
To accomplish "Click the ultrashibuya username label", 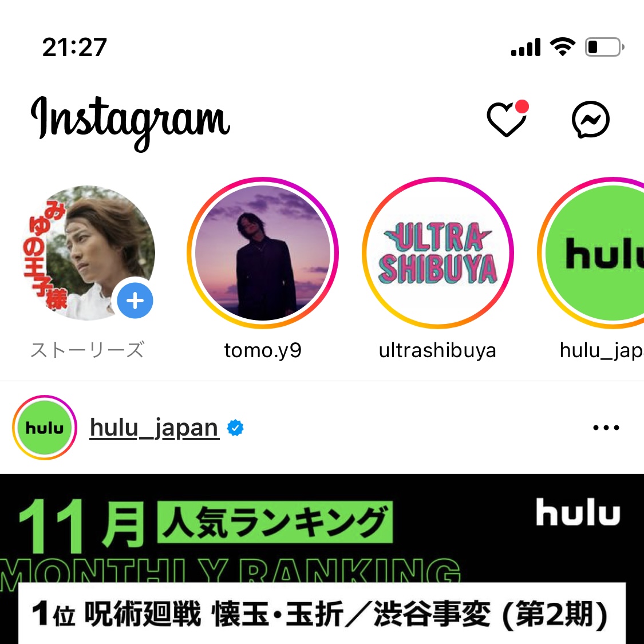I will 438,350.
